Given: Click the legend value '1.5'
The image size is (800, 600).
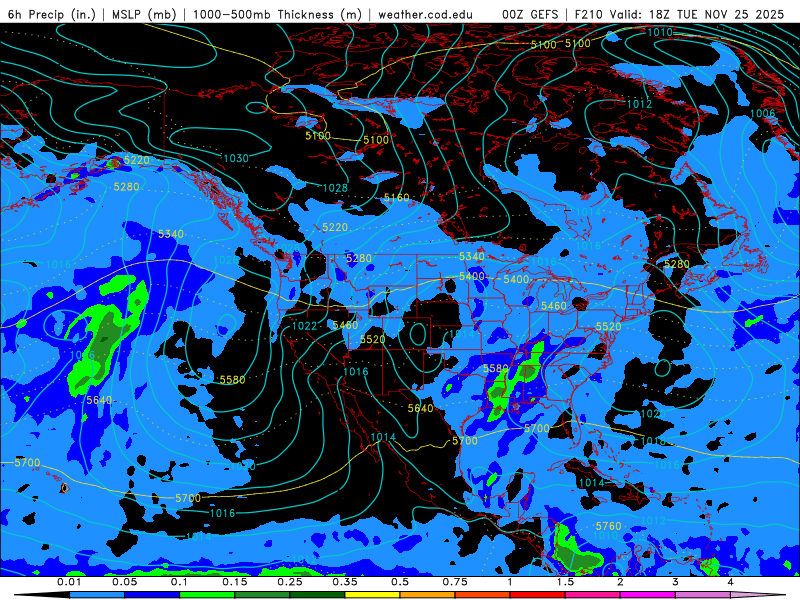Looking at the screenshot, I should click(565, 582).
